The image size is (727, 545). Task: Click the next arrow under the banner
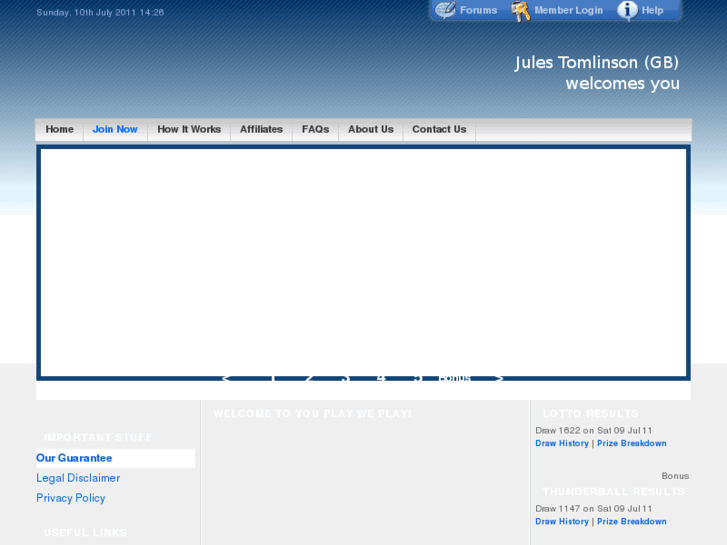click(x=499, y=378)
